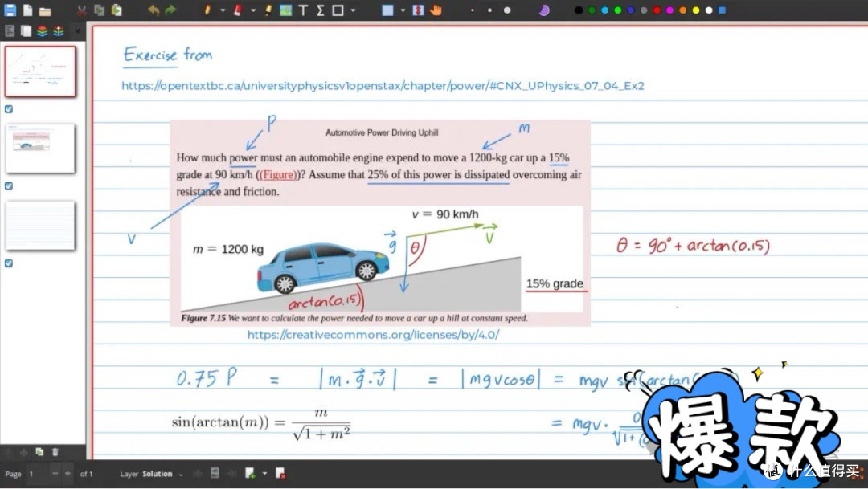
Task: Pick the dark green color swatch
Action: click(592, 10)
